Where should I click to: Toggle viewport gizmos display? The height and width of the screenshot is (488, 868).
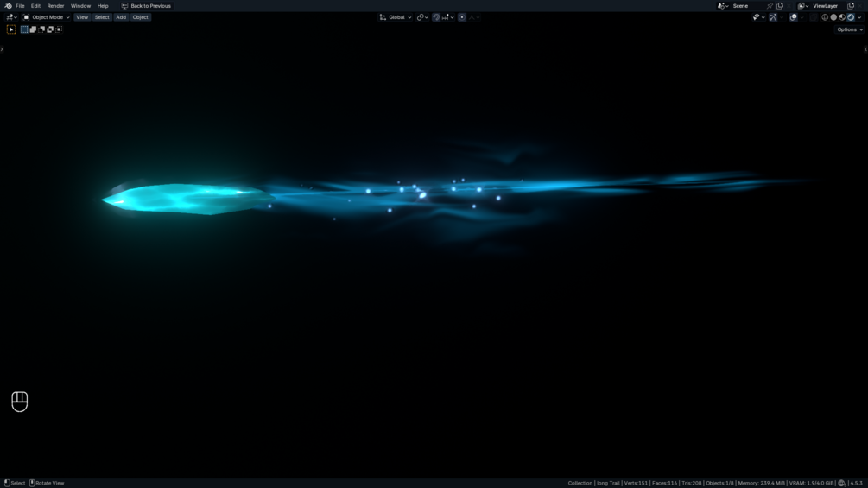[x=773, y=17]
